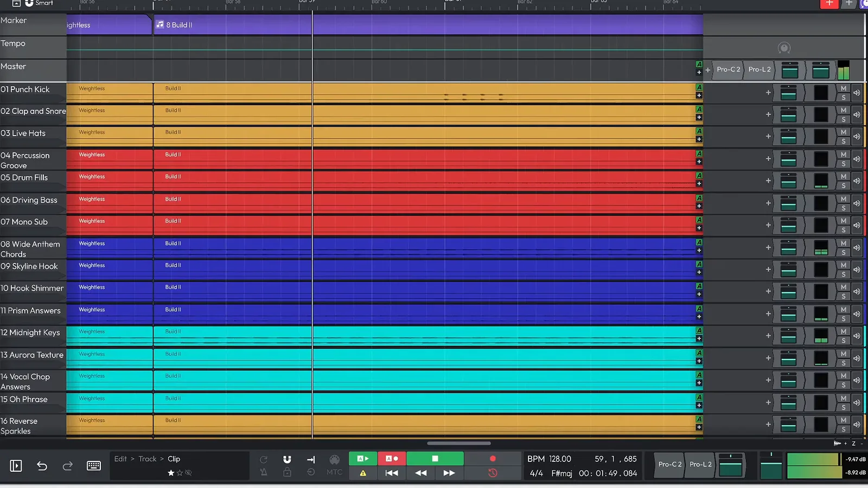Click the favorite star icon under Clip
Image resolution: width=868 pixels, height=488 pixels.
[x=171, y=473]
